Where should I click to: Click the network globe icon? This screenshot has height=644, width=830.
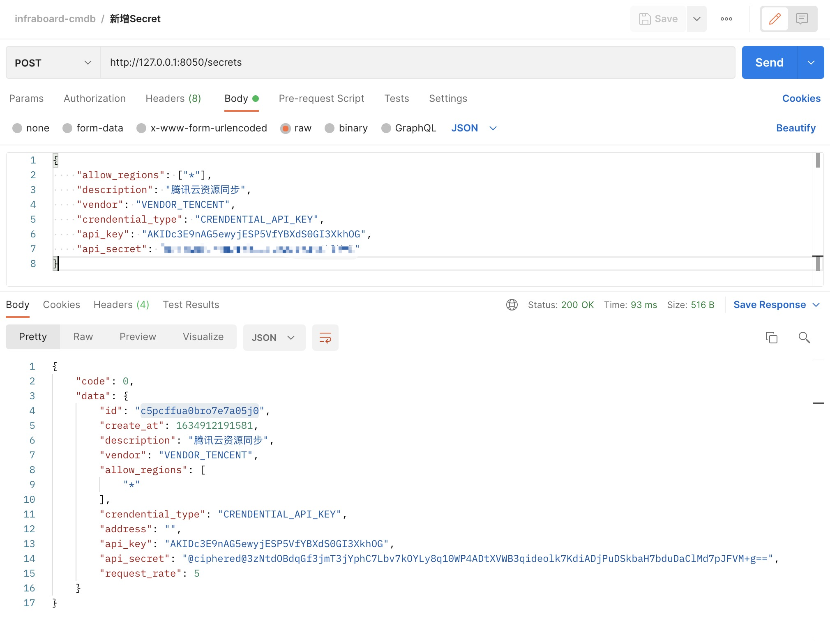click(512, 305)
